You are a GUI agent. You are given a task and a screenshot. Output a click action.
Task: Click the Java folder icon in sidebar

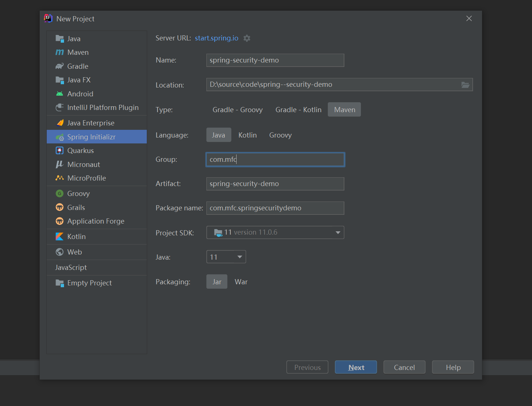(60, 39)
